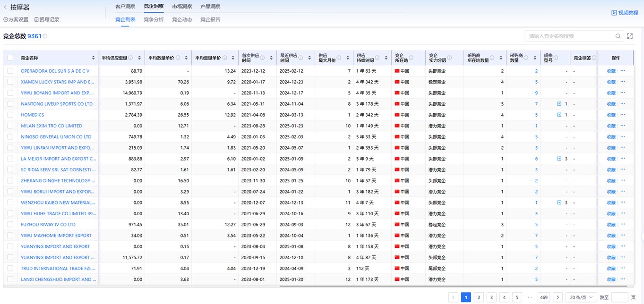Image resolution: width=644 pixels, height=304 pixels.
Task: Click into the 竞企名称 search field
Action: (570, 36)
